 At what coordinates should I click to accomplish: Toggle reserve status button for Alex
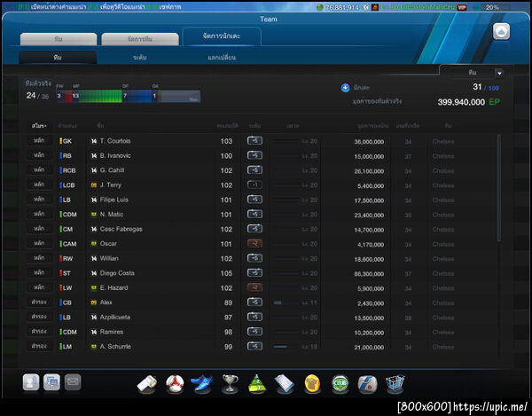[x=39, y=302]
